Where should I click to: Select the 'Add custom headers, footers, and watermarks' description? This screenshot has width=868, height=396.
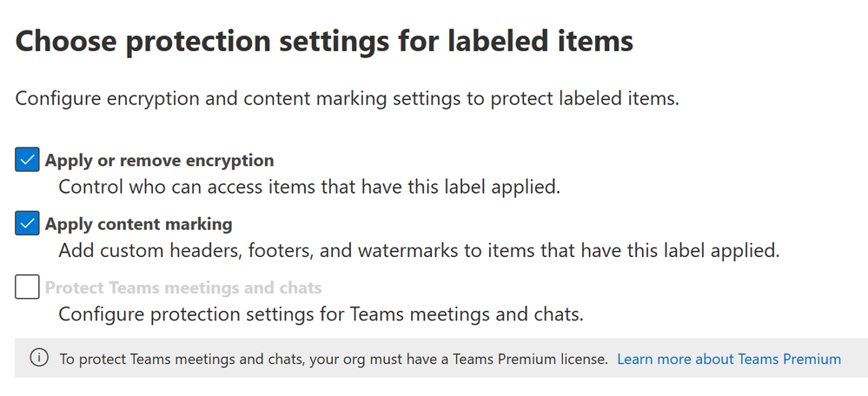[419, 251]
